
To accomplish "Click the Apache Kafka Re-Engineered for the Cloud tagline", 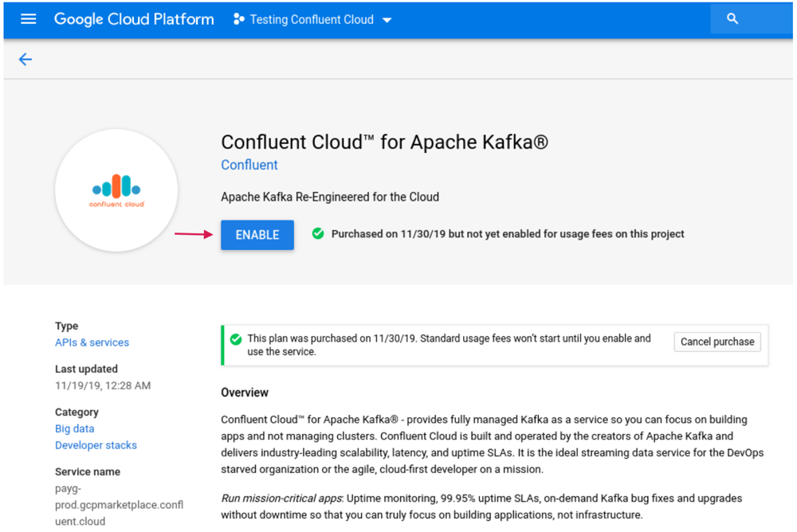I will (x=330, y=198).
